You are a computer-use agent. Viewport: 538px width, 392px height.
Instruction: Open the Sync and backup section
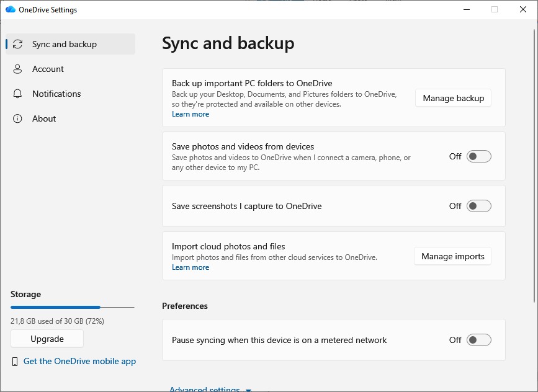pos(70,44)
